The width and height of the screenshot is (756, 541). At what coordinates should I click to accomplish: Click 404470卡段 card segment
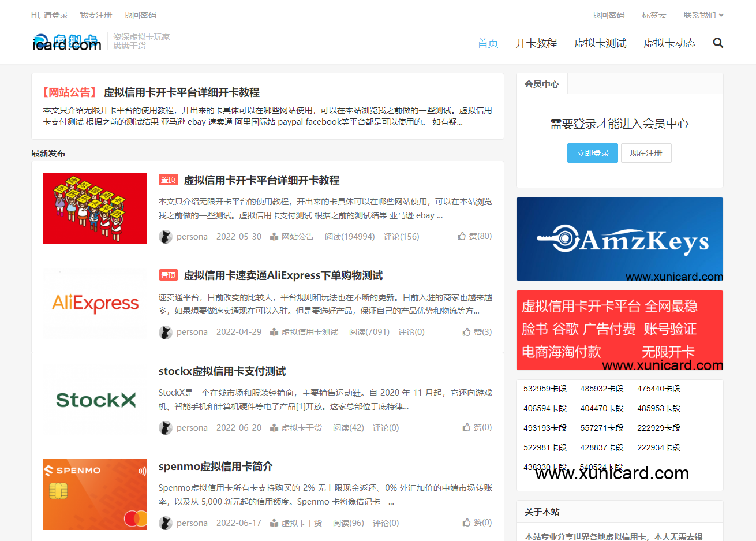602,408
